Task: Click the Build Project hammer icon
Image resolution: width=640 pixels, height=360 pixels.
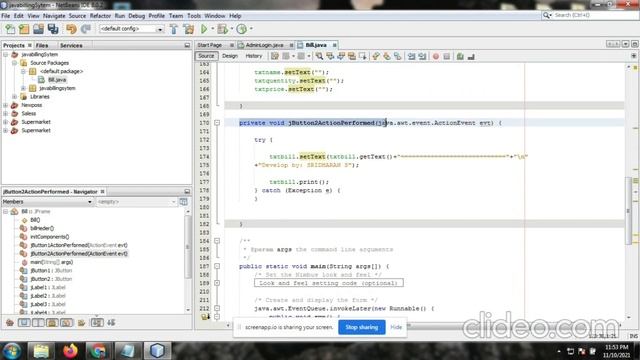Action: [174, 29]
